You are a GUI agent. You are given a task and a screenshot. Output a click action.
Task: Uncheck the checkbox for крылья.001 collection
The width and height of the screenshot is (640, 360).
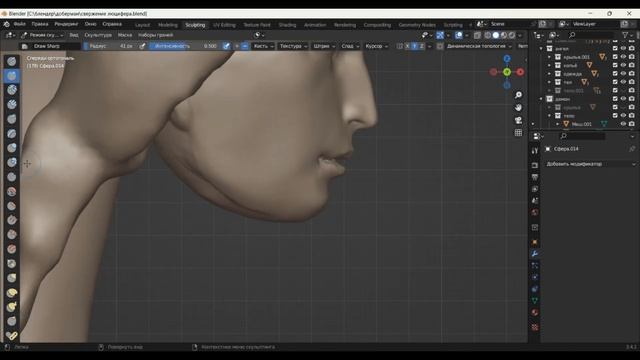coord(615,57)
